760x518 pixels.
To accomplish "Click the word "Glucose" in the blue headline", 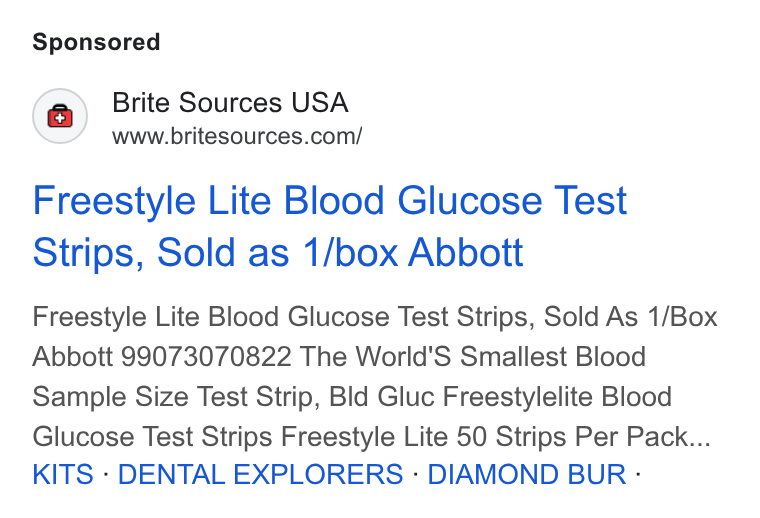I will (x=469, y=201).
